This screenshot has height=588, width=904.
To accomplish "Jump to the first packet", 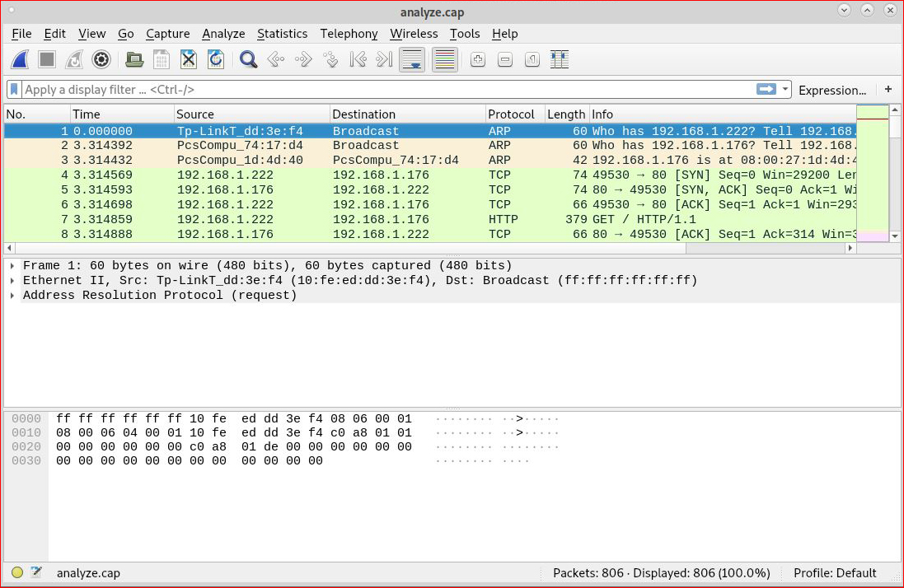I will [x=358, y=59].
